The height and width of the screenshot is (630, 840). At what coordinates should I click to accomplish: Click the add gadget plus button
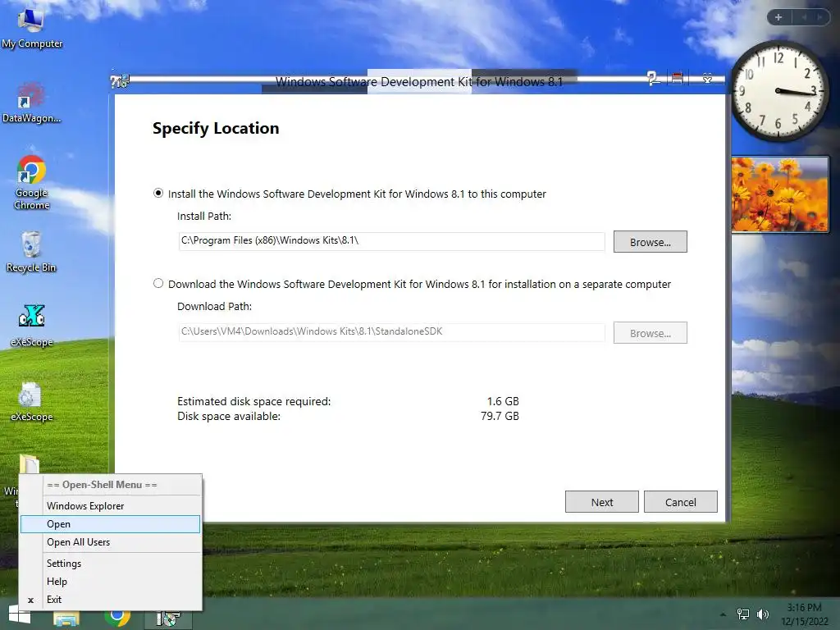[x=778, y=17]
